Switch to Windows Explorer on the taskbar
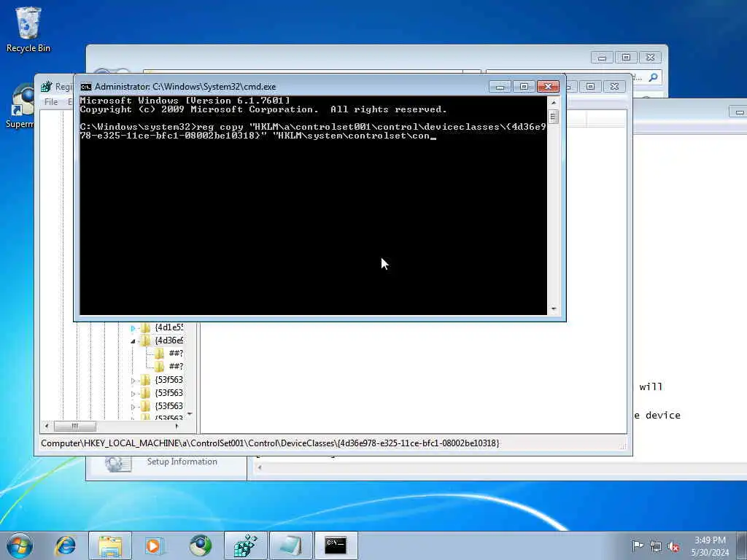Screen dimensions: 747x560 pyautogui.click(x=110, y=545)
